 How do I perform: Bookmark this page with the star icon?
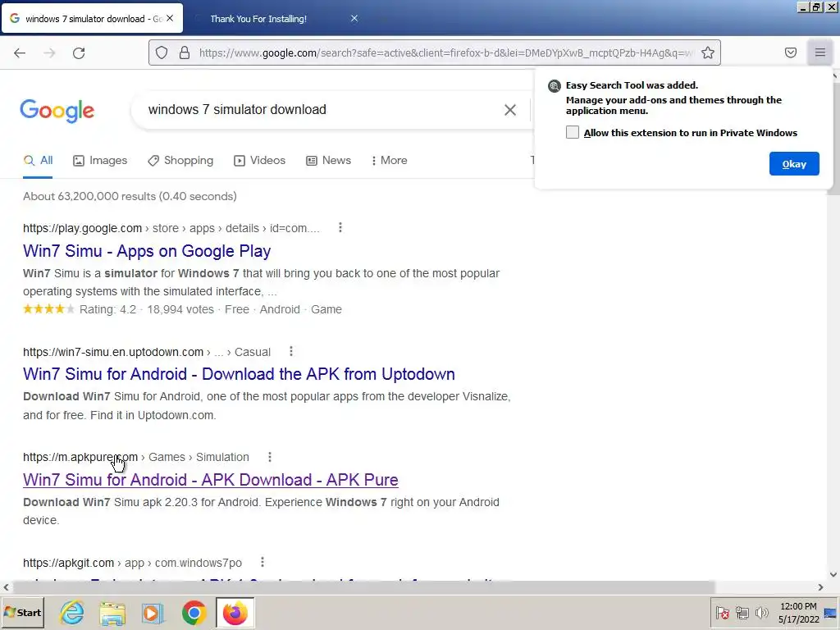click(708, 52)
